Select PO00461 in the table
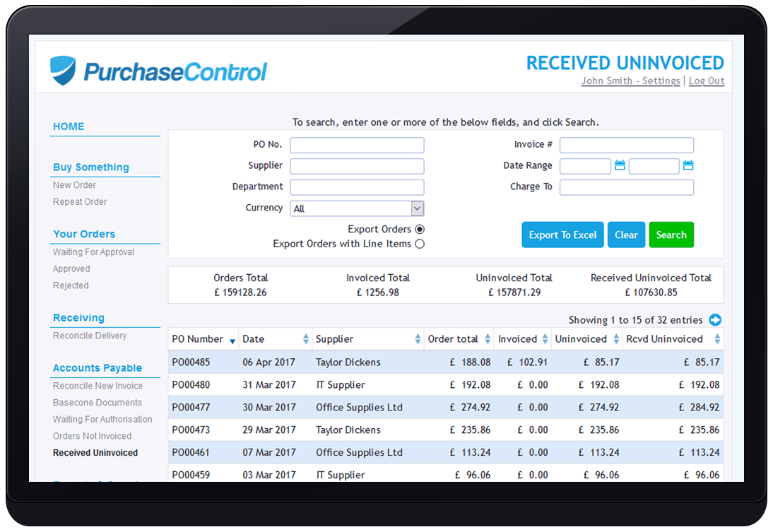Viewport: 773px width, 532px height. point(191,453)
